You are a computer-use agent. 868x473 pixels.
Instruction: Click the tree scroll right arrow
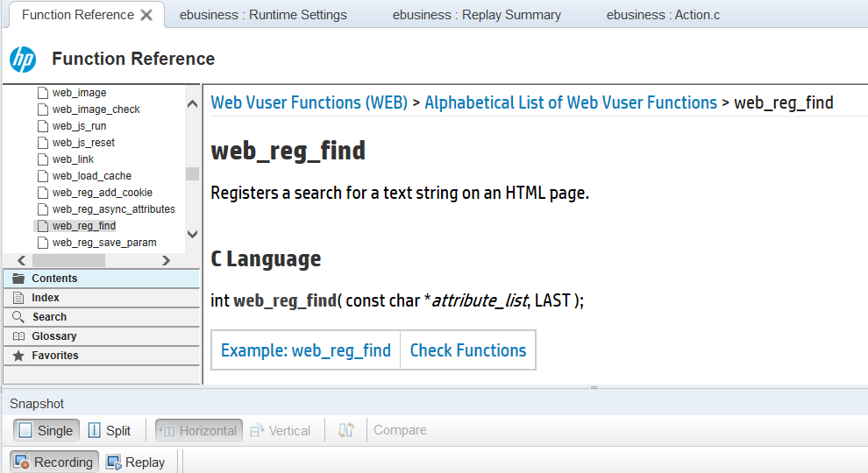click(166, 260)
